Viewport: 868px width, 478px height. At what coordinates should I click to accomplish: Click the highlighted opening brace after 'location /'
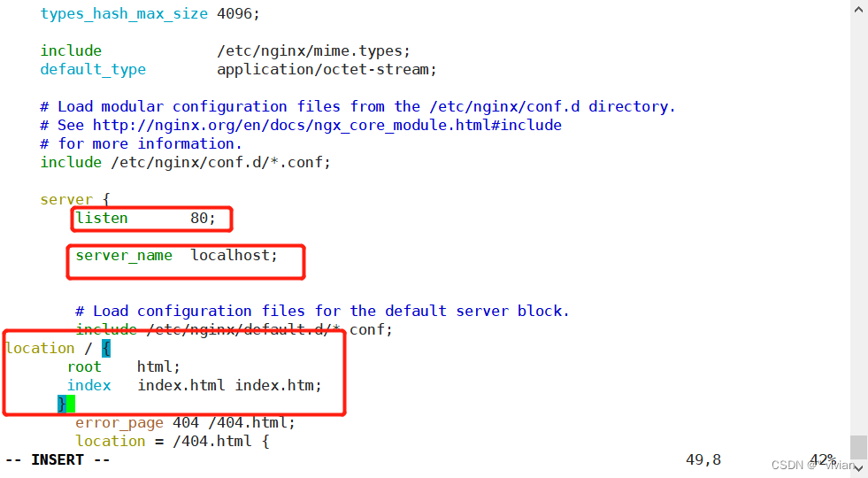[x=106, y=349]
